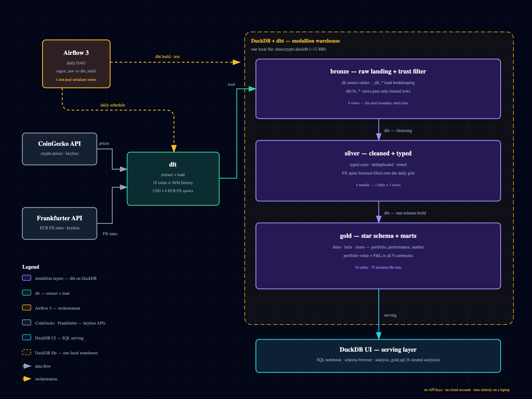Click 'crypto prices · keyless' subtitle
The image size is (532, 399).
click(60, 153)
